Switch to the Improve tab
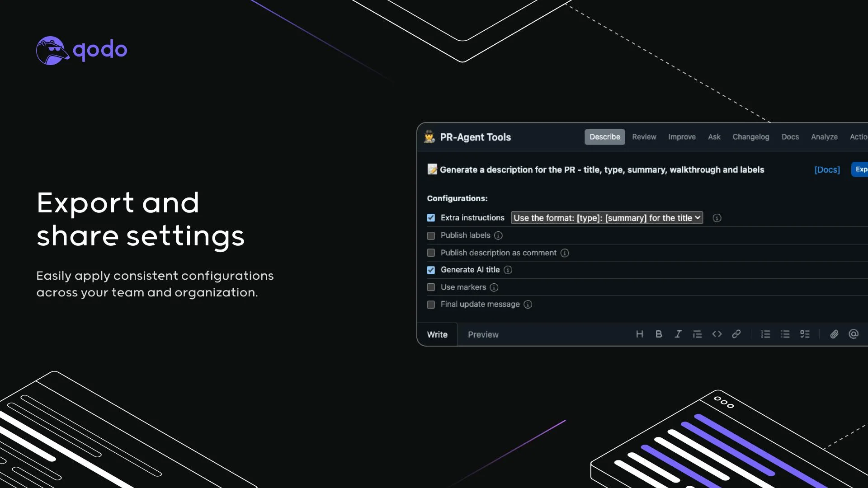The width and height of the screenshot is (868, 488). point(682,137)
